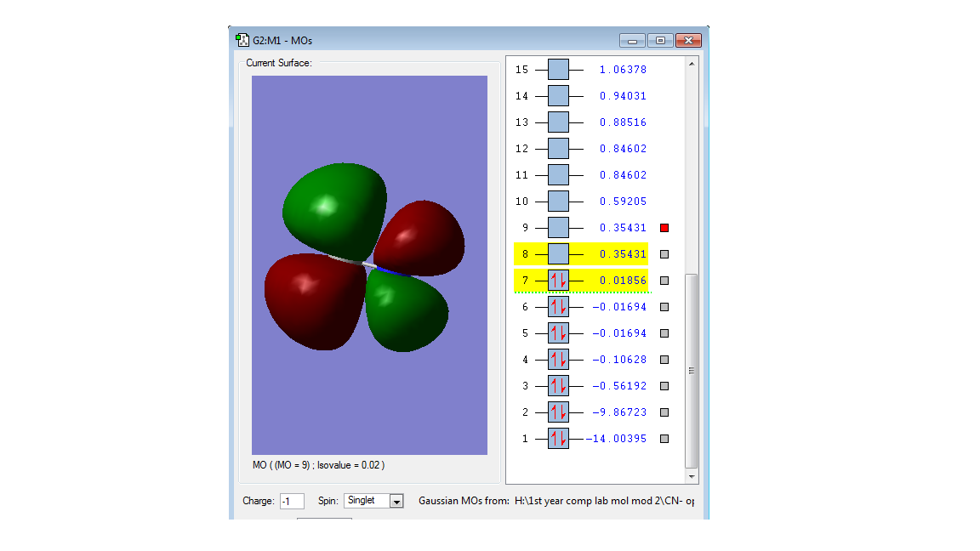Image resolution: width=980 pixels, height=551 pixels.
Task: Toggle surface checkbox for MO 6
Action: (664, 307)
